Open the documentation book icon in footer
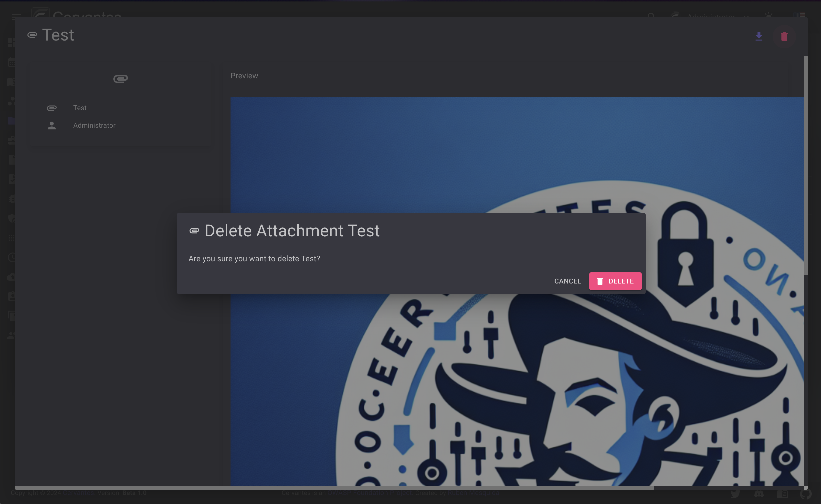821x504 pixels. [x=782, y=494]
